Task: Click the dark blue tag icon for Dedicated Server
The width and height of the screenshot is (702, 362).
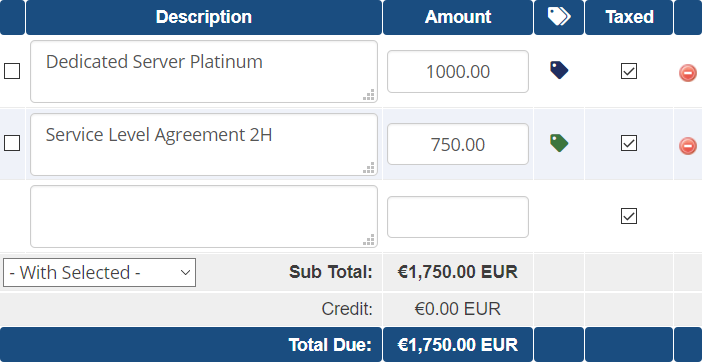Action: point(559,71)
